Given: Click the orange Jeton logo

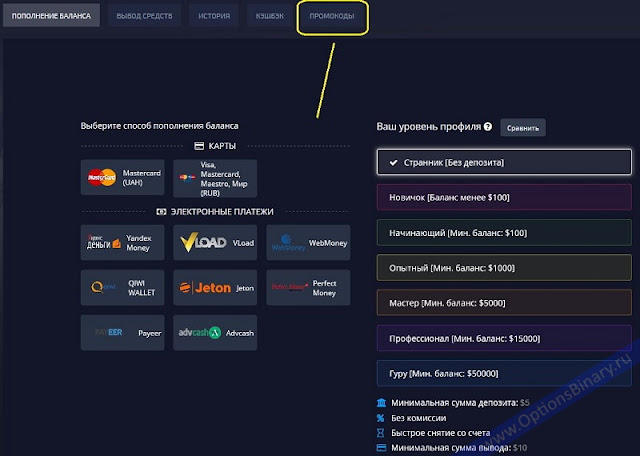Looking at the screenshot, I should point(205,288).
